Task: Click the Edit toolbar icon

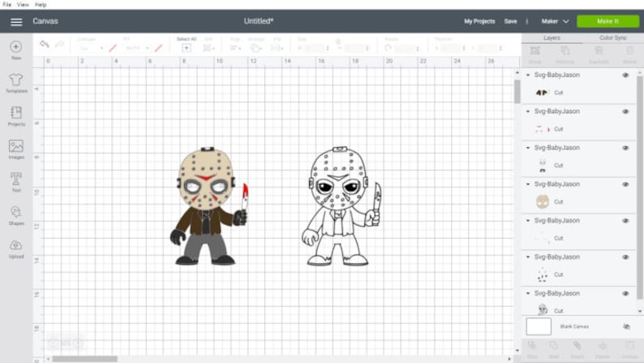Action: point(208,48)
